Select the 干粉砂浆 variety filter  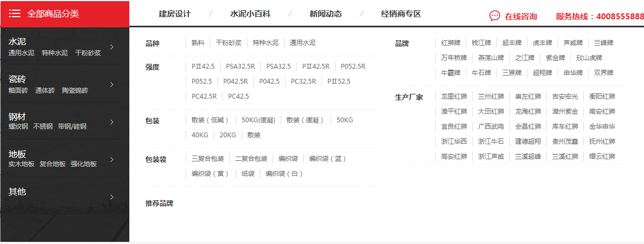click(229, 43)
